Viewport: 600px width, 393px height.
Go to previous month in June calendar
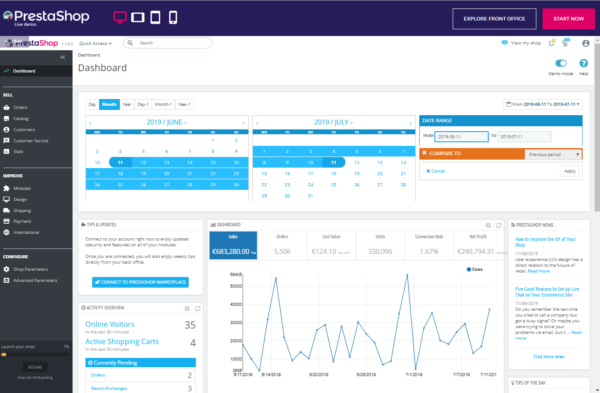pos(90,123)
